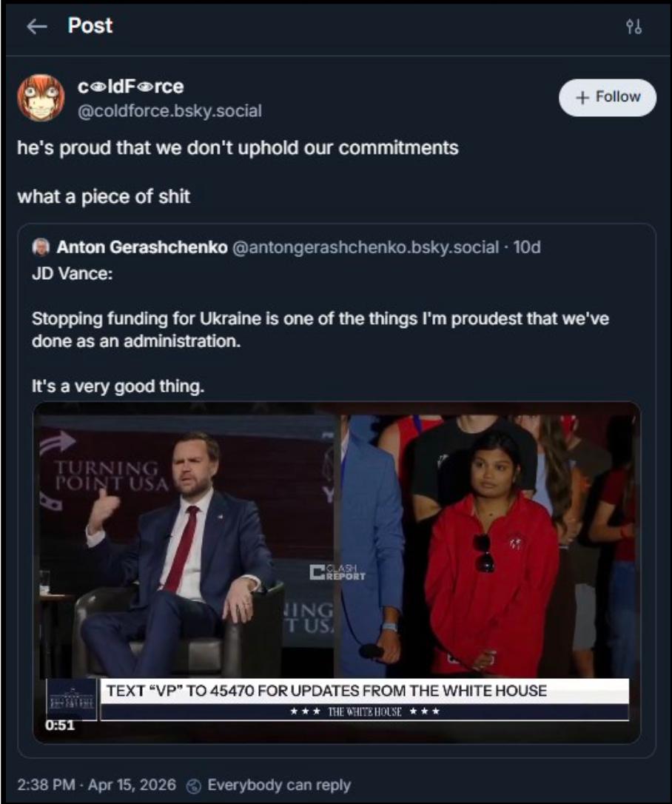Click the 10d timestamp on quoted post
672x804 pixels.
pyautogui.click(x=527, y=247)
